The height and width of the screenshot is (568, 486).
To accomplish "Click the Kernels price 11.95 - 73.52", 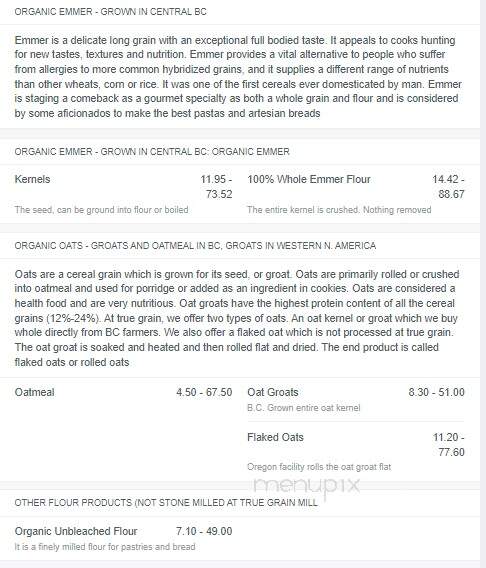I will [217, 187].
